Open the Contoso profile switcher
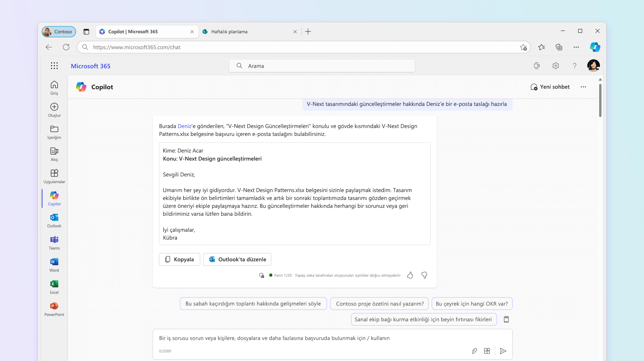644x361 pixels. [59, 32]
